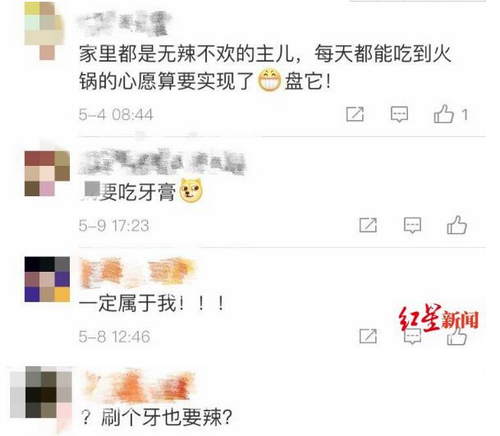Open avatar of the 一定属于我 commenter
Image resolution: width=500 pixels, height=436 pixels.
[x=47, y=279]
